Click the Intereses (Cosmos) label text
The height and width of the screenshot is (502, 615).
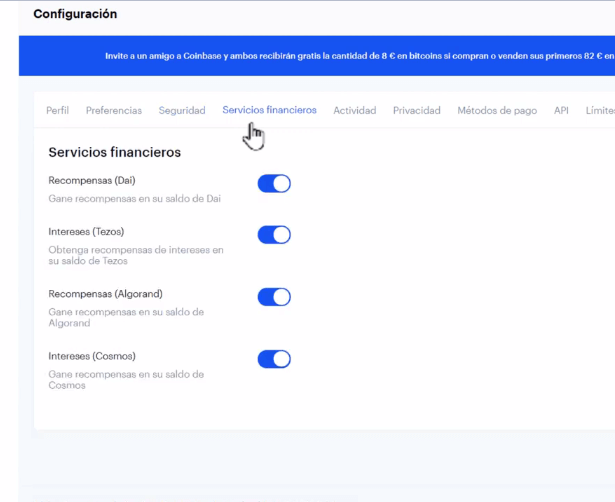tap(91, 356)
